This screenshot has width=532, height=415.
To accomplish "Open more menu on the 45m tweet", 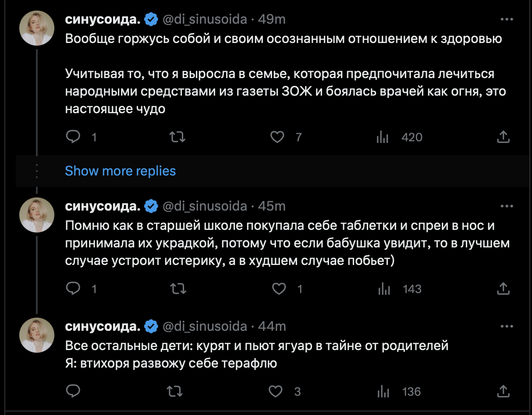I will 507,206.
